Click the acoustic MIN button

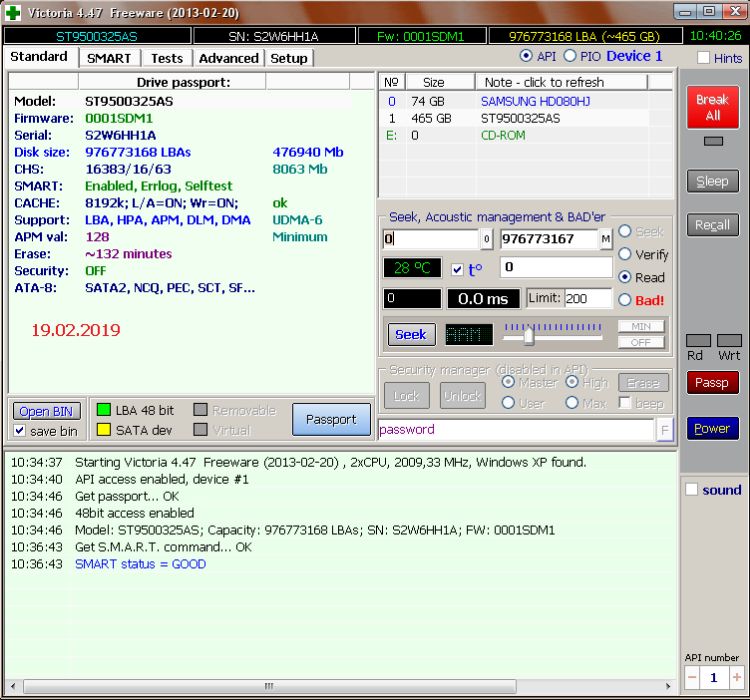[x=641, y=326]
